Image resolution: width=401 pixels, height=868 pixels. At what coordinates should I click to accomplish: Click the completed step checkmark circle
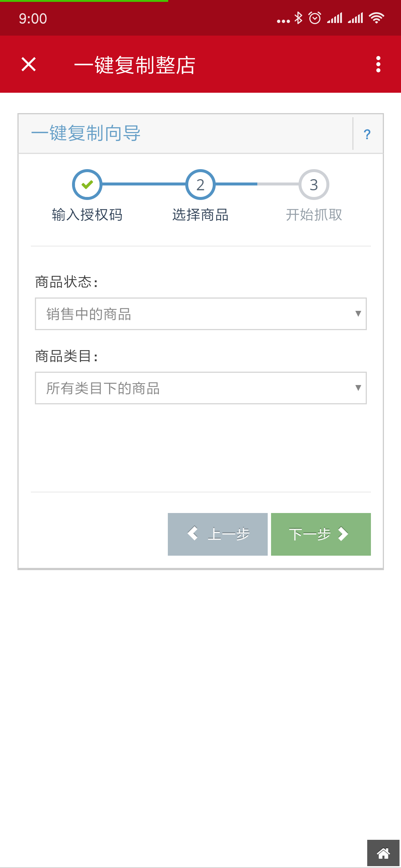click(x=87, y=184)
